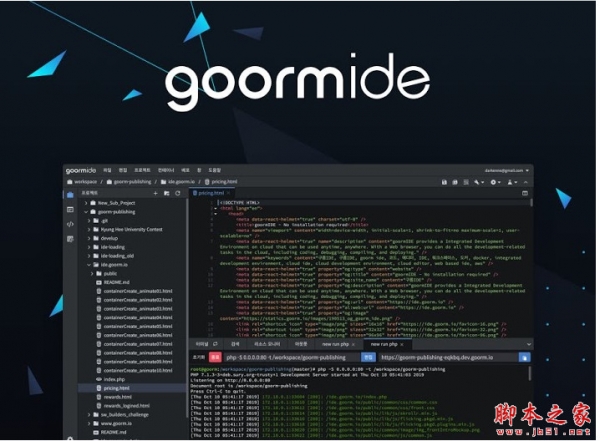
Task: Open the first menu after the goormide logo
Action: click(x=107, y=170)
